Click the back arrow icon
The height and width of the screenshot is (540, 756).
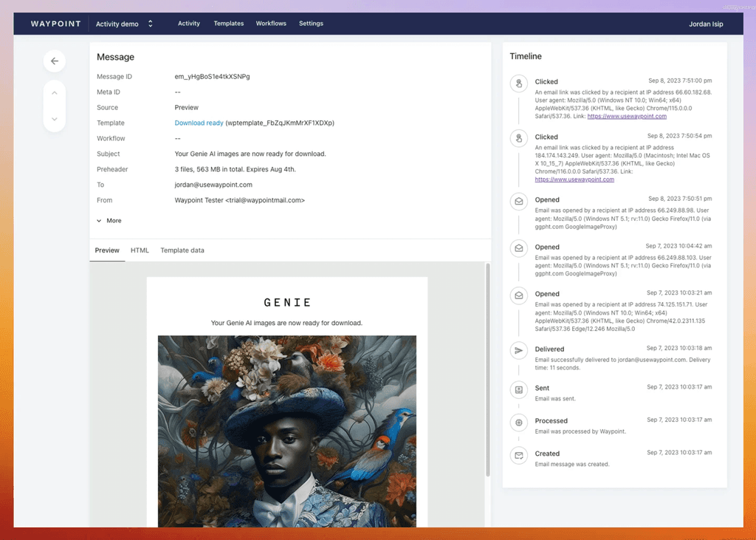[x=55, y=61]
